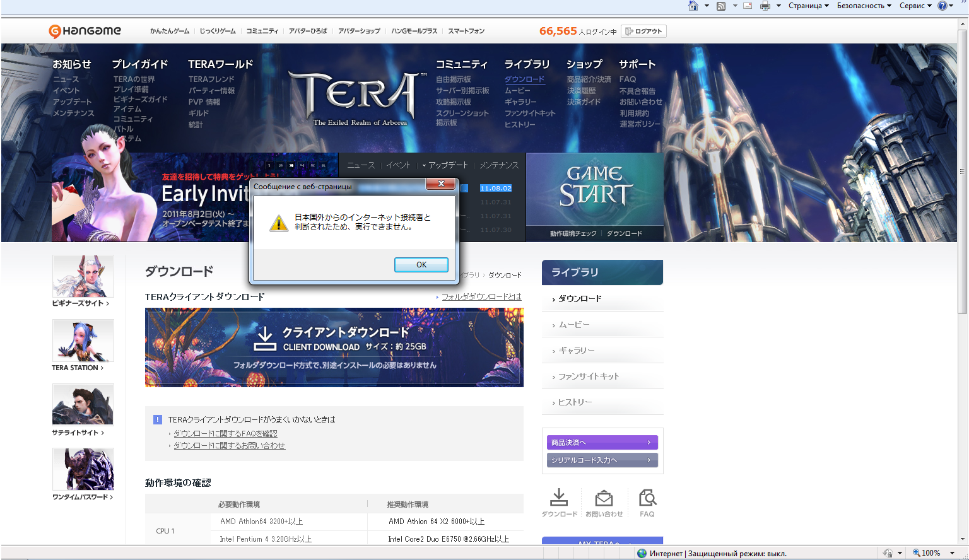The height and width of the screenshot is (560, 969).
Task: Expand the Home button dropdown arrow
Action: click(x=707, y=6)
